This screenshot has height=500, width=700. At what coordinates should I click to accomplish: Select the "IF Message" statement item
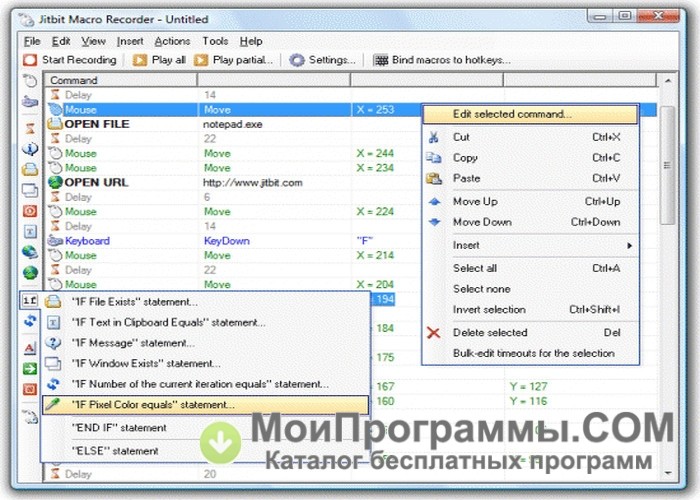[x=205, y=343]
